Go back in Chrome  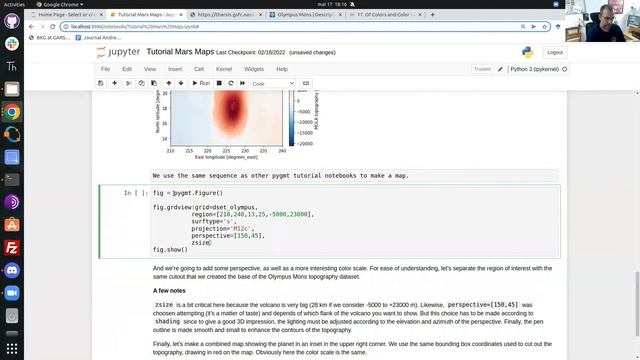[x=31, y=27]
